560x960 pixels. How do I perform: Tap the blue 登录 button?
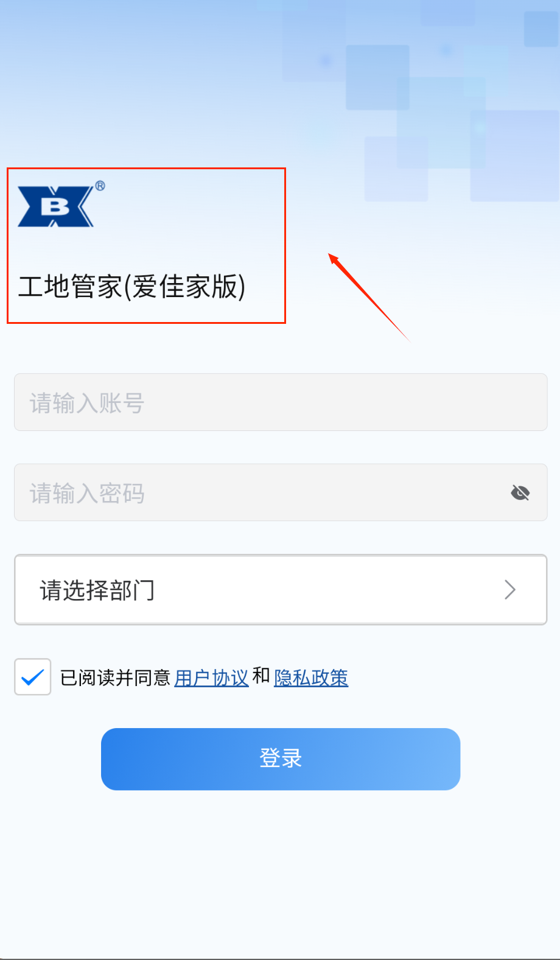click(x=281, y=759)
